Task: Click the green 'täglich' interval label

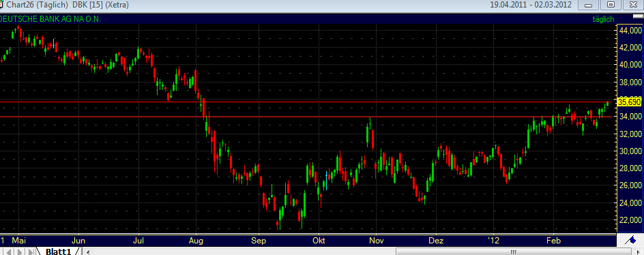Action: tap(603, 19)
